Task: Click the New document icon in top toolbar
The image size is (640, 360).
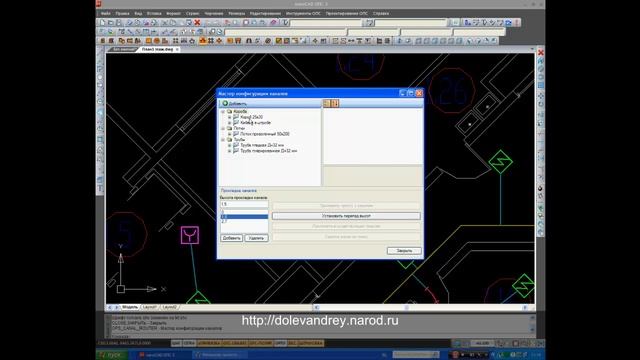Action: click(x=102, y=22)
